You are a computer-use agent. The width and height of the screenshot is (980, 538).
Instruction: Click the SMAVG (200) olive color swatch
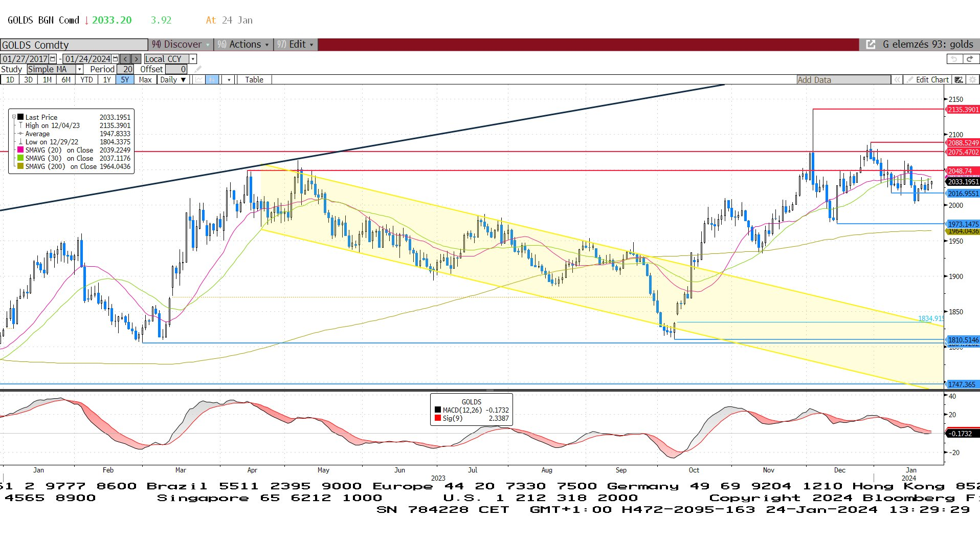coord(20,166)
